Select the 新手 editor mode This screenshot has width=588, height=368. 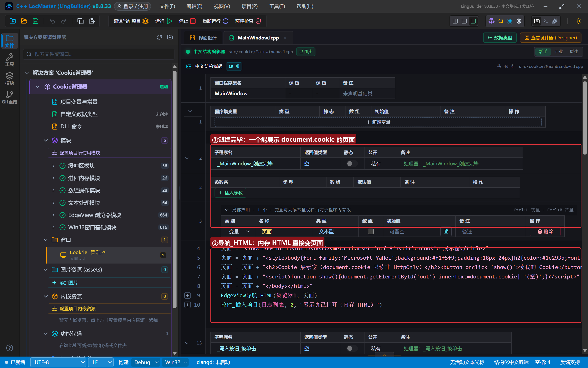tap(543, 52)
